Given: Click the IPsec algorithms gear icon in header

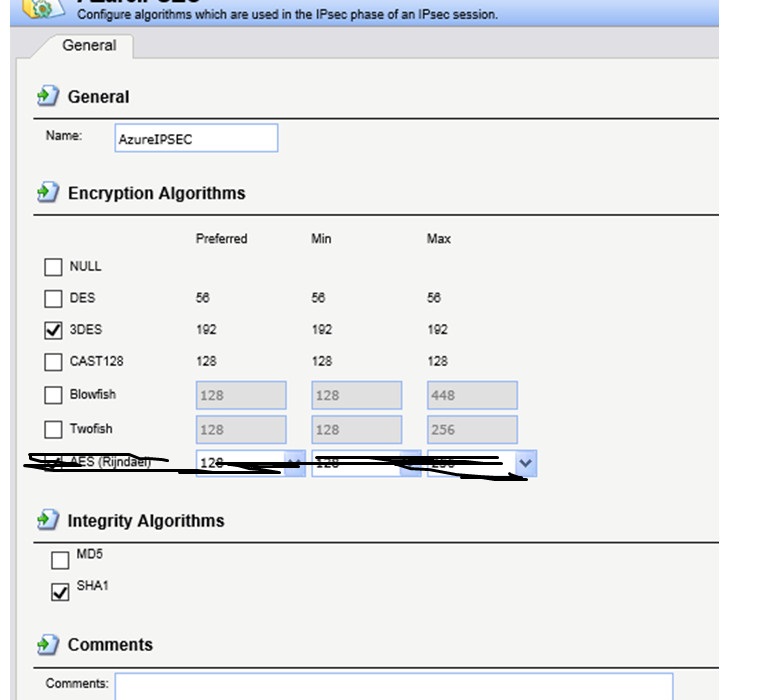Looking at the screenshot, I should click(44, 8).
